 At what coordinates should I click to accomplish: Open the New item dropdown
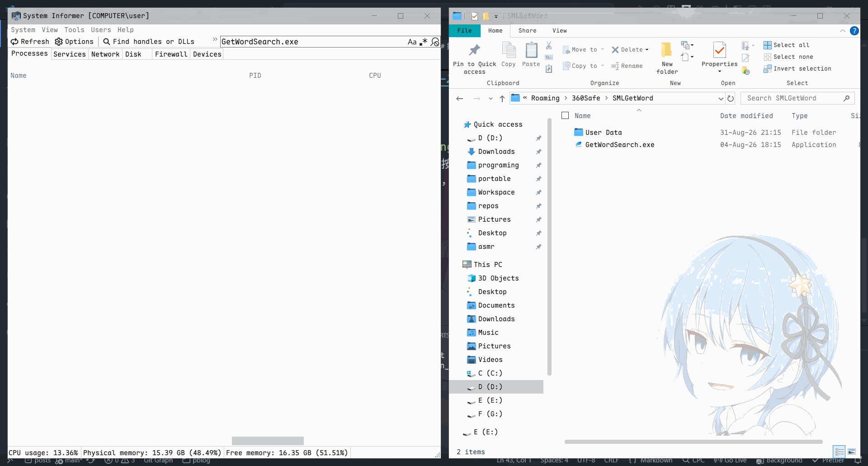[688, 45]
